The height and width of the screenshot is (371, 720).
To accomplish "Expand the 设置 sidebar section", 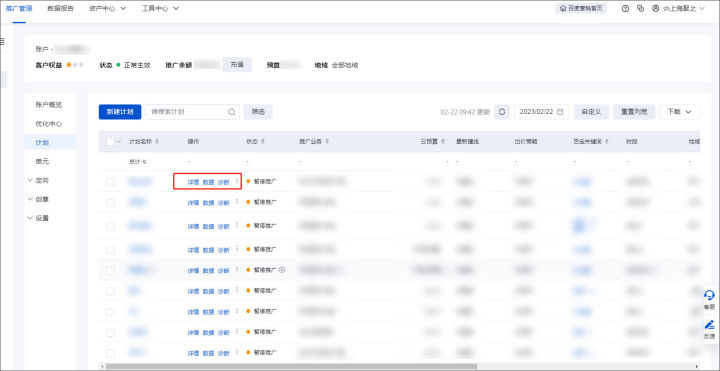I will (x=38, y=218).
